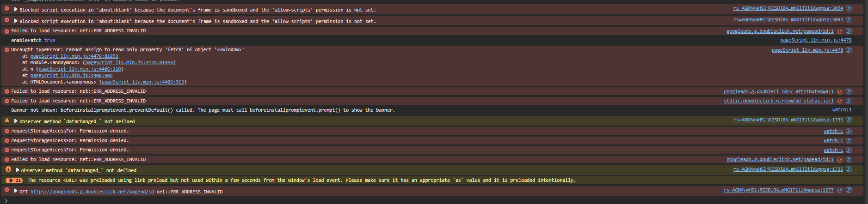Open network request icon beside ad_status.js:1

[x=840, y=101]
